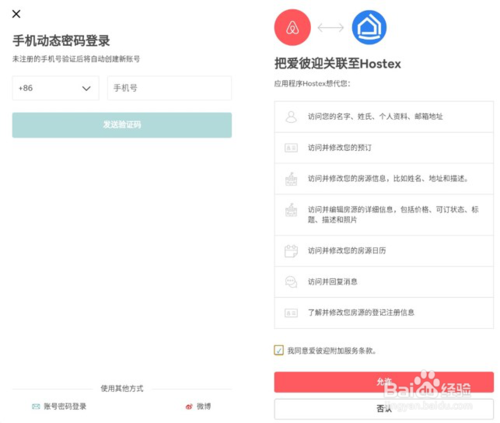Select text 访问您的名字、姓氏、个人资料、邮箱地址
500x423 pixels.
pyautogui.click(x=375, y=117)
